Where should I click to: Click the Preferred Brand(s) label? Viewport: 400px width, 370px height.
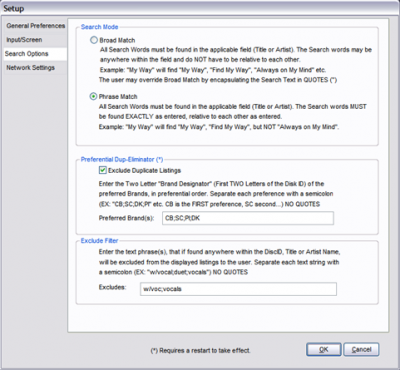[x=126, y=218]
